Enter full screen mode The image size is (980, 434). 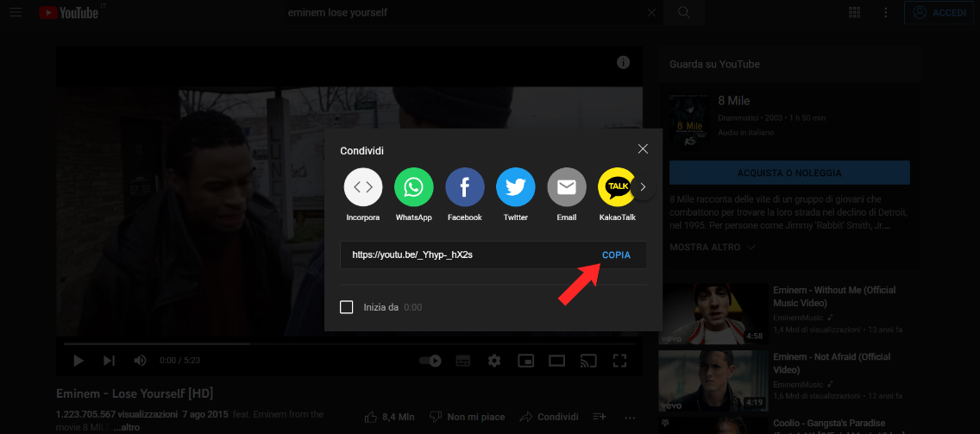tap(619, 360)
